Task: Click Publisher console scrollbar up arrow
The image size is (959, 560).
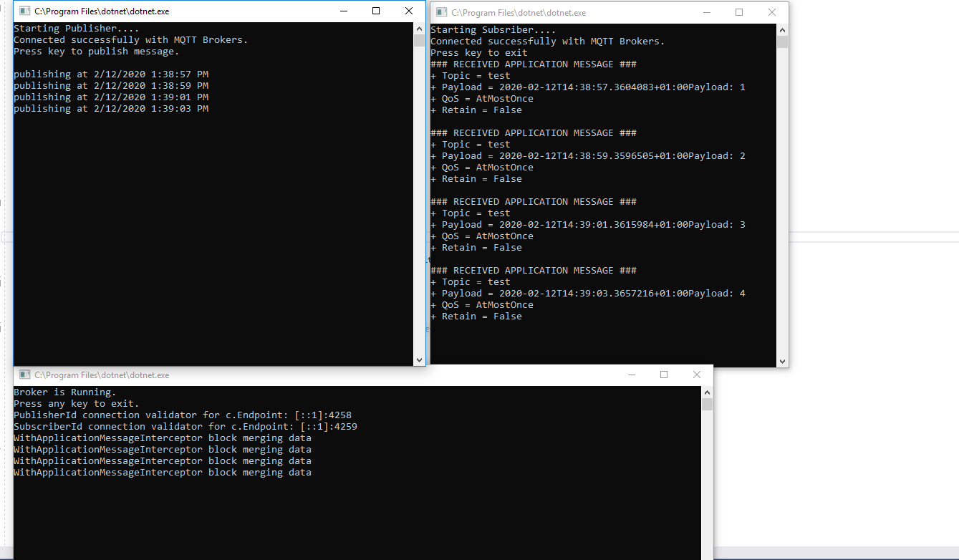Action: click(x=420, y=29)
